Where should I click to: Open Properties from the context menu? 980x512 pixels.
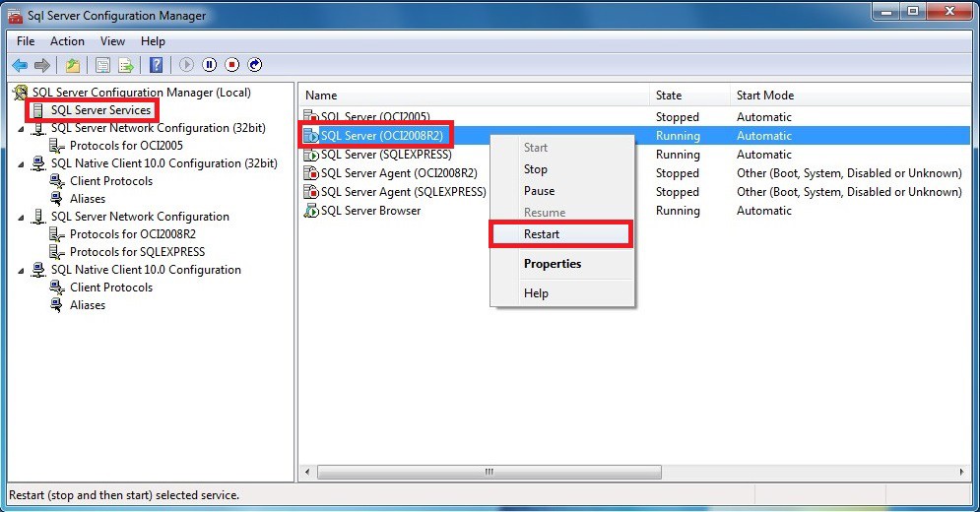[552, 264]
